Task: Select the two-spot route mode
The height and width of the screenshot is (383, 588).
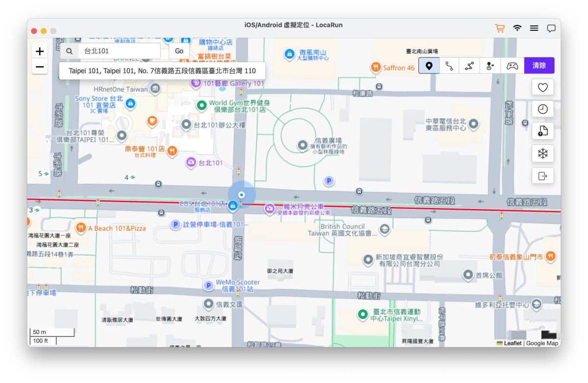Action: click(x=449, y=65)
